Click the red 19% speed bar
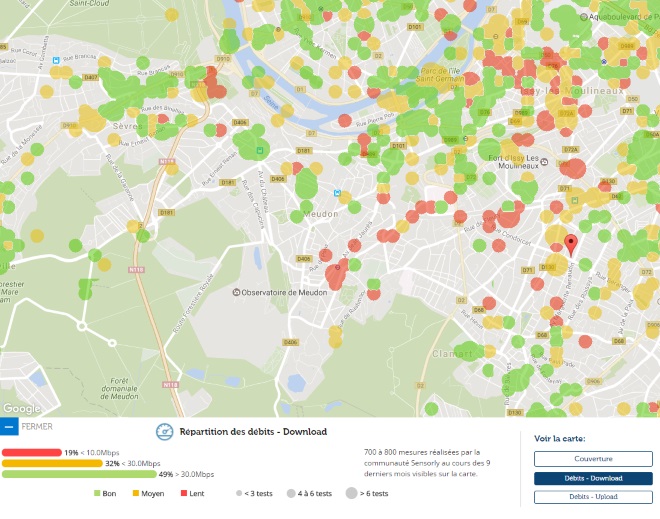Viewport: 660px width, 519px height. pos(32,453)
